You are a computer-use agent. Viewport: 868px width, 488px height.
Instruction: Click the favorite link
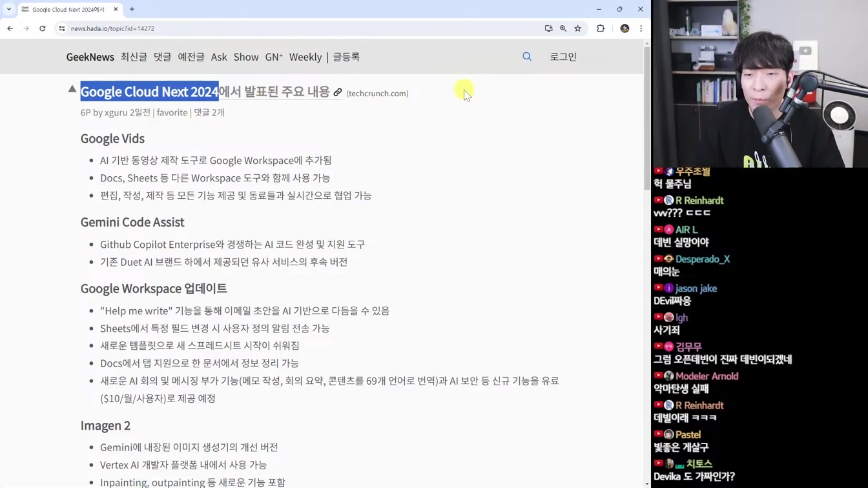[x=172, y=112]
